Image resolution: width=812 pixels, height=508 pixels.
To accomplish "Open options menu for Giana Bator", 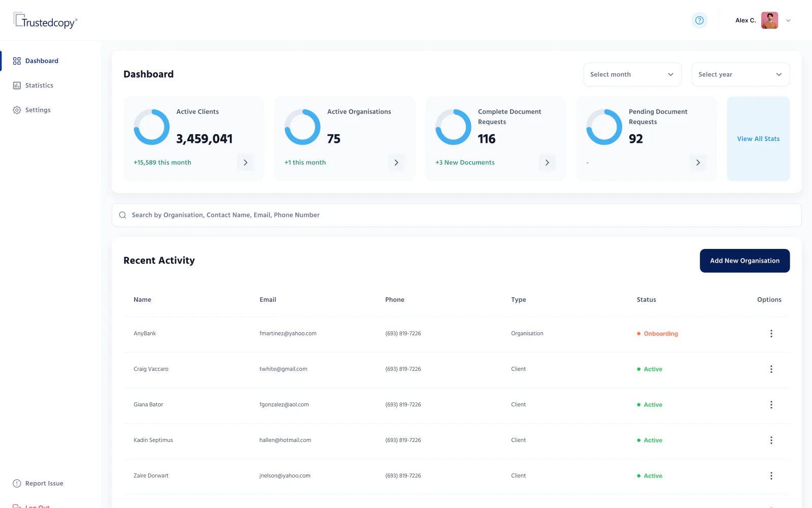I will pos(771,405).
